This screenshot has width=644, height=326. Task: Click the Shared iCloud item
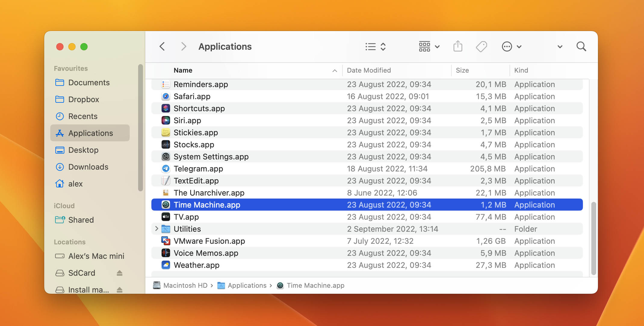(81, 219)
